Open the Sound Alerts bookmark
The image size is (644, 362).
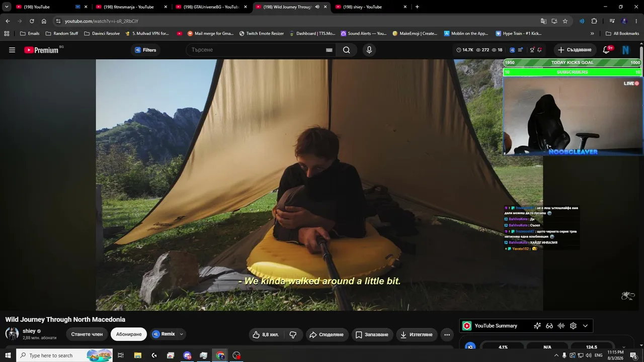(x=364, y=34)
